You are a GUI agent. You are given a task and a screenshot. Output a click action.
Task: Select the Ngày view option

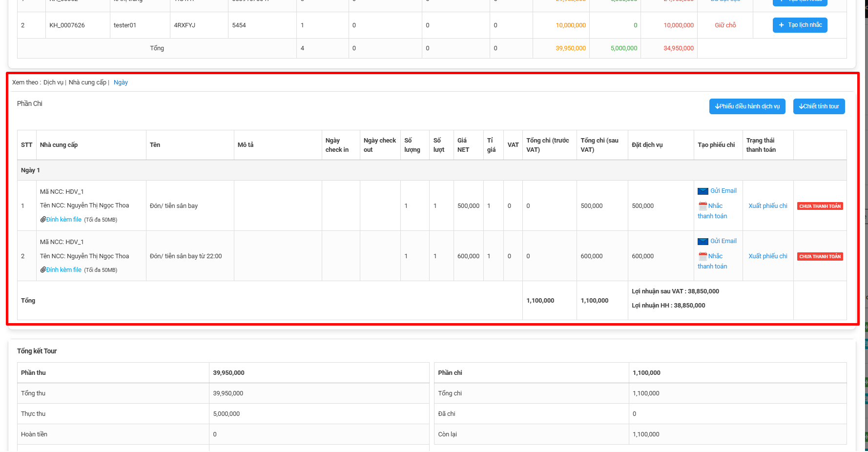point(121,82)
